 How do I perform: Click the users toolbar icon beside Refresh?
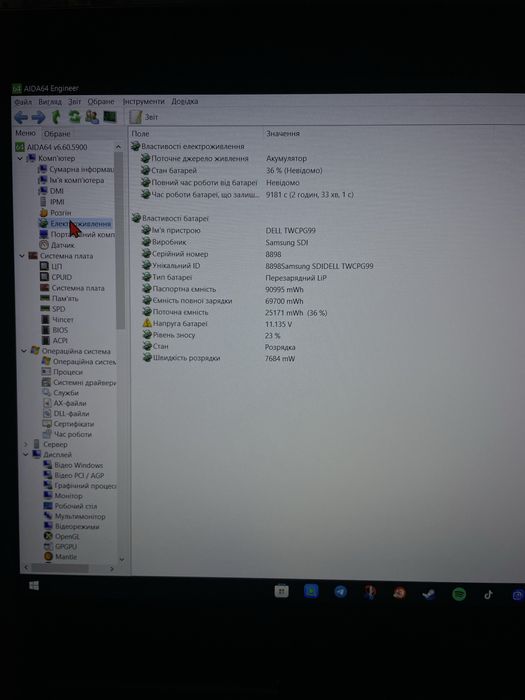tap(92, 117)
